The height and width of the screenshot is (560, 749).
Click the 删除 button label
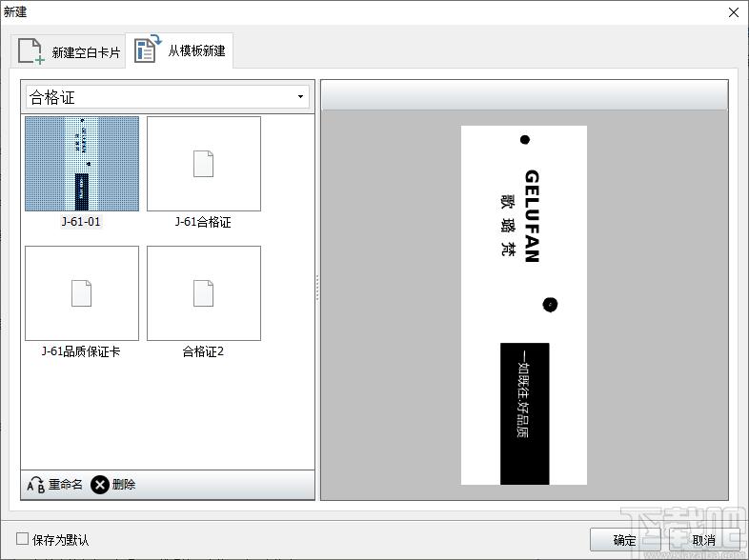[124, 485]
